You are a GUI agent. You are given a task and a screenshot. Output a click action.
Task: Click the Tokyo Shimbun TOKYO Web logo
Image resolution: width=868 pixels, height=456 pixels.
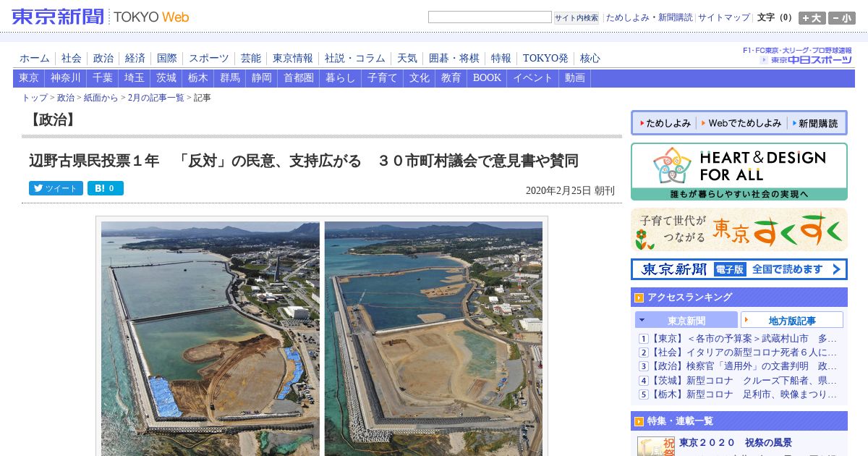point(101,17)
